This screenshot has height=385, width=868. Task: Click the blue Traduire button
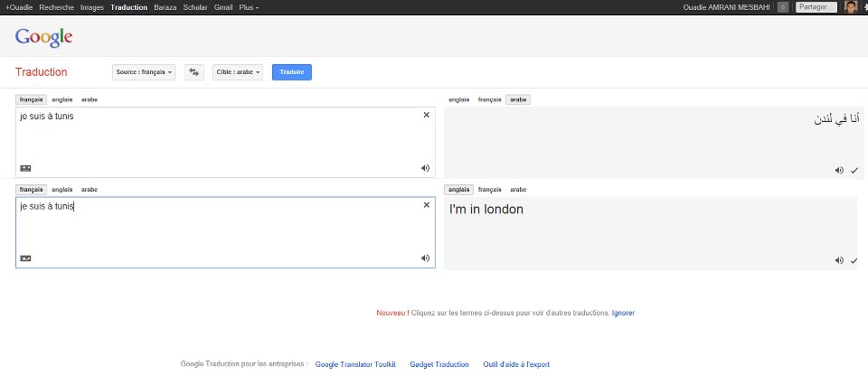[x=292, y=72]
